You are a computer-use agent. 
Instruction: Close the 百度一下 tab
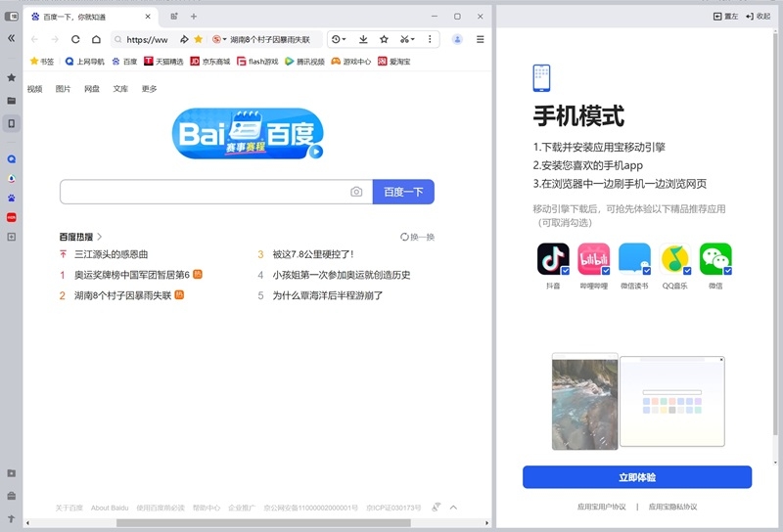tap(148, 17)
